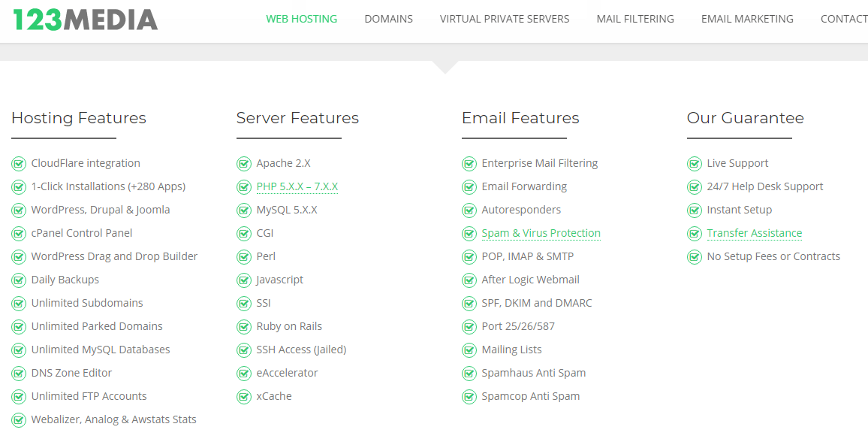Click the Hosting Features heading
The image size is (868, 448).
(79, 118)
